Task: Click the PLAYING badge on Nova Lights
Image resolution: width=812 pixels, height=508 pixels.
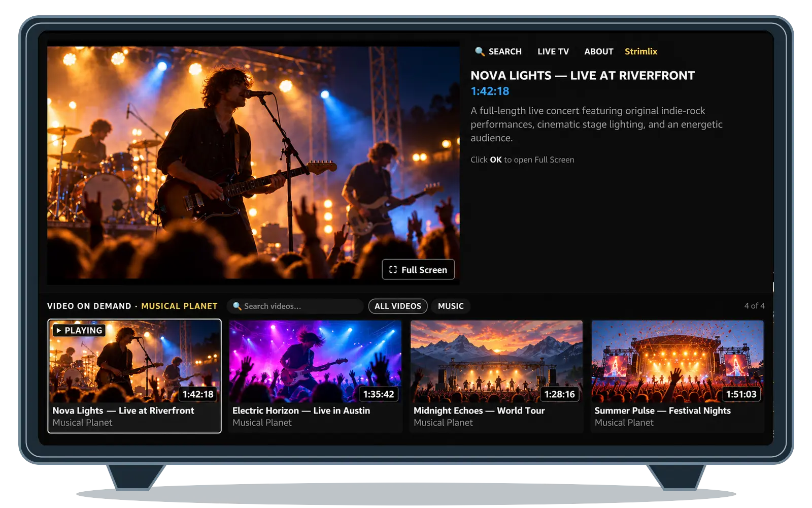Action: (79, 331)
